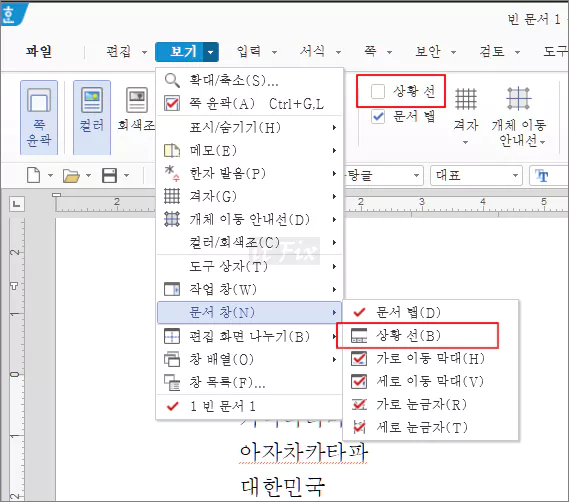The height and width of the screenshot is (502, 569).
Task: Click the new document icon
Action: pos(34,176)
